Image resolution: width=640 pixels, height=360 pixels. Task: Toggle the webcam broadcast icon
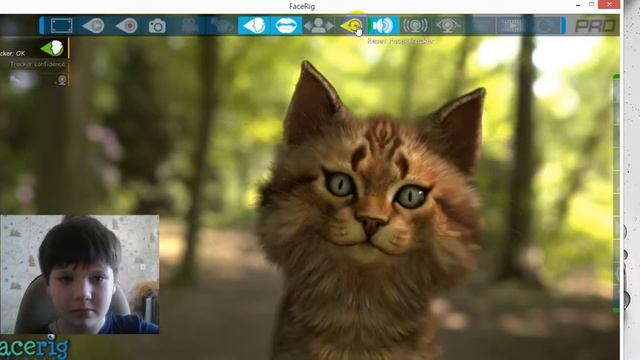(415, 26)
